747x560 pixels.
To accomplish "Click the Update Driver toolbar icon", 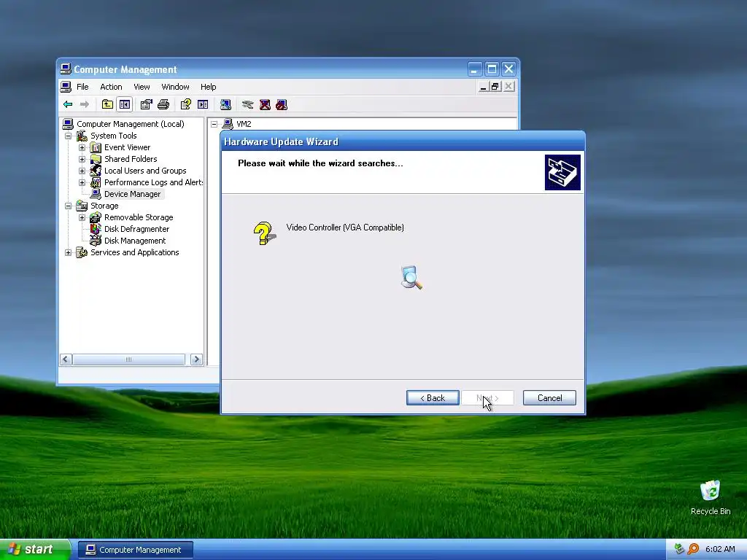I will [248, 104].
